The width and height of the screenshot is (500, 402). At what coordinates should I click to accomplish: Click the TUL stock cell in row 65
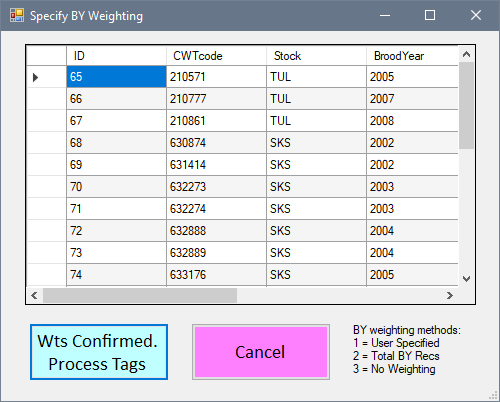click(x=316, y=77)
